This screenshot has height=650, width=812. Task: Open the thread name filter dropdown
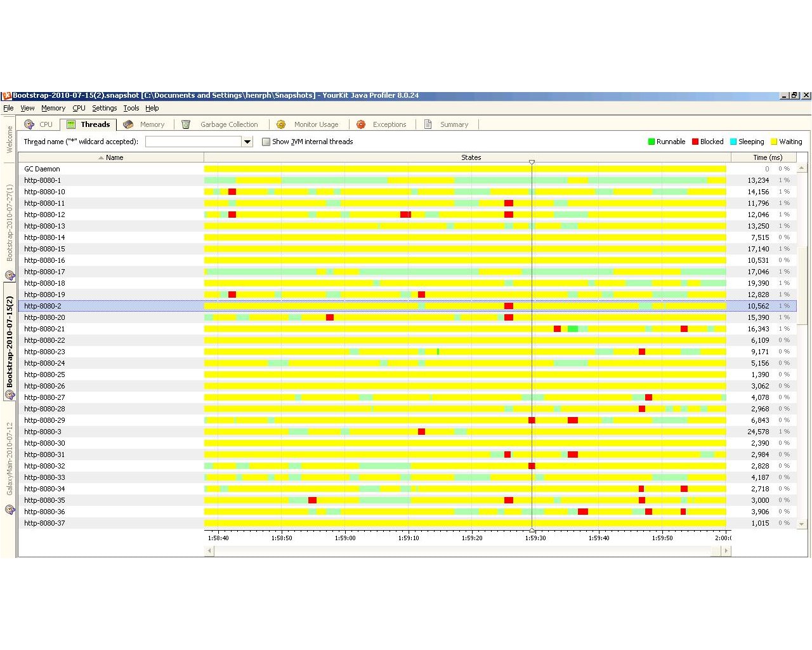[x=247, y=142]
